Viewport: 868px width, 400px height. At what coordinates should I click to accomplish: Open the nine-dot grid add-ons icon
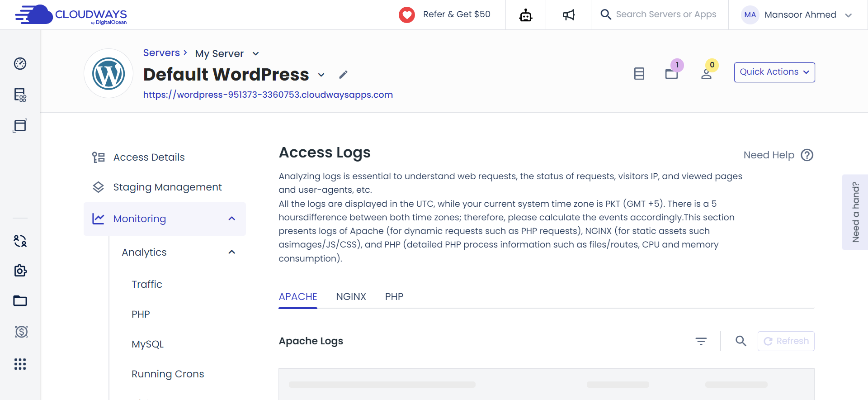(x=20, y=364)
